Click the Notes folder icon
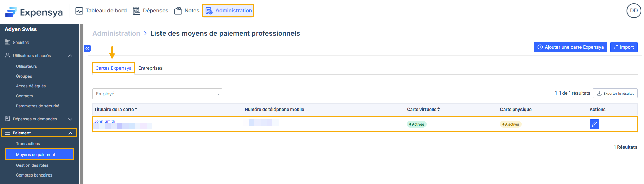Viewport: 644px width, 184px height. 178,11
